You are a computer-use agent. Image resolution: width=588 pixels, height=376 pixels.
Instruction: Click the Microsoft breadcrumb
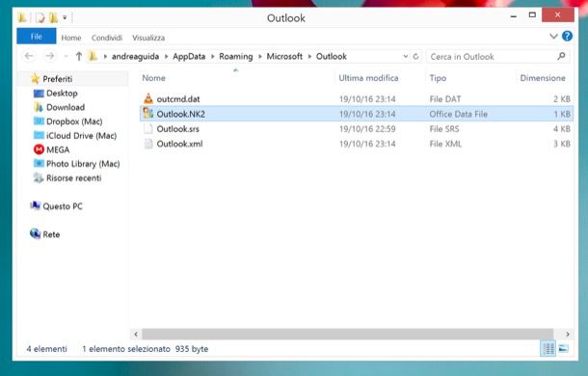[284, 56]
